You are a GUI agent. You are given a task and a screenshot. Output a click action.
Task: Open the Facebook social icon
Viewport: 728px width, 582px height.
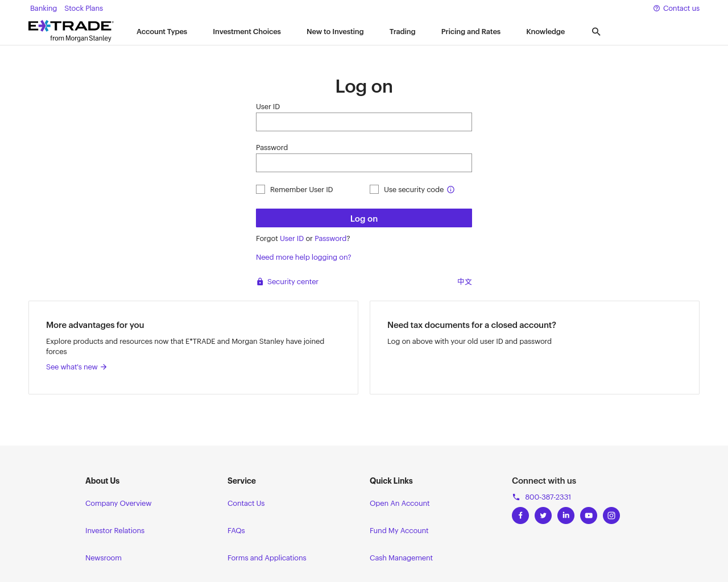click(520, 516)
